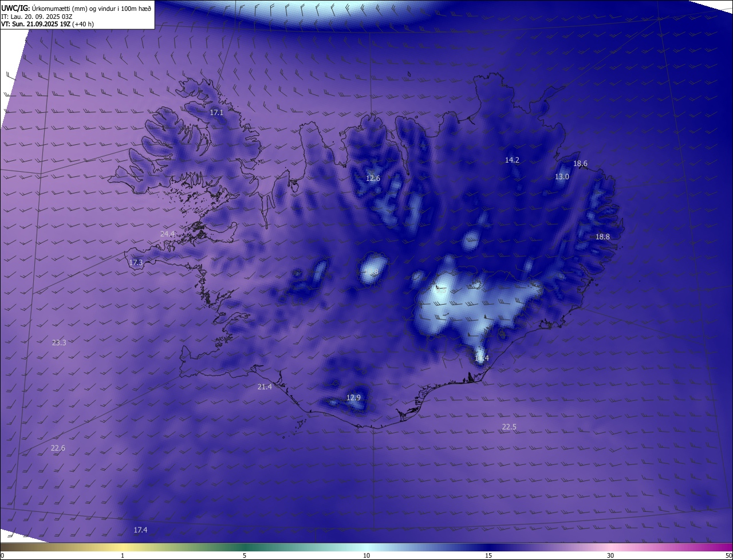Screen dimensions: 733x560
Task: Click the 17.4 value label
Action: (x=140, y=530)
